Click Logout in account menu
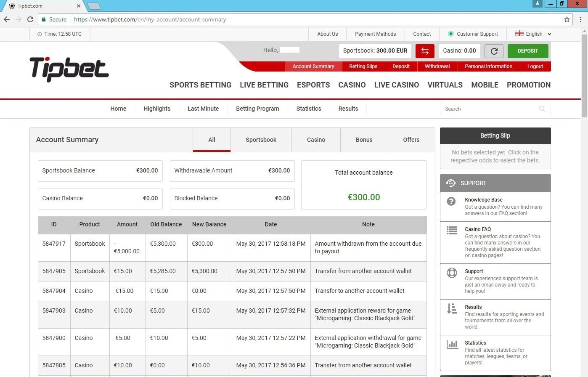Viewport: 588px width, 377px height. pos(535,66)
